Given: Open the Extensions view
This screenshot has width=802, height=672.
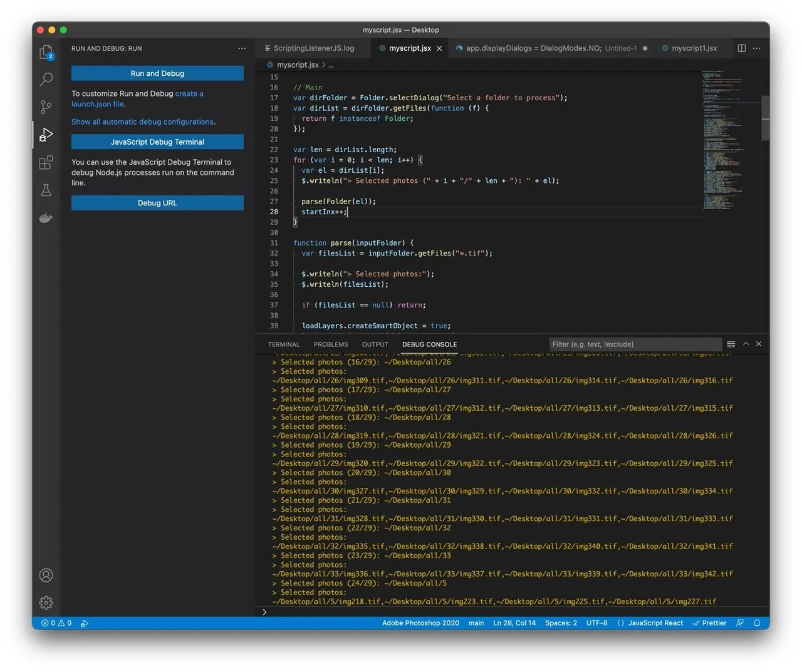Looking at the screenshot, I should point(46,162).
